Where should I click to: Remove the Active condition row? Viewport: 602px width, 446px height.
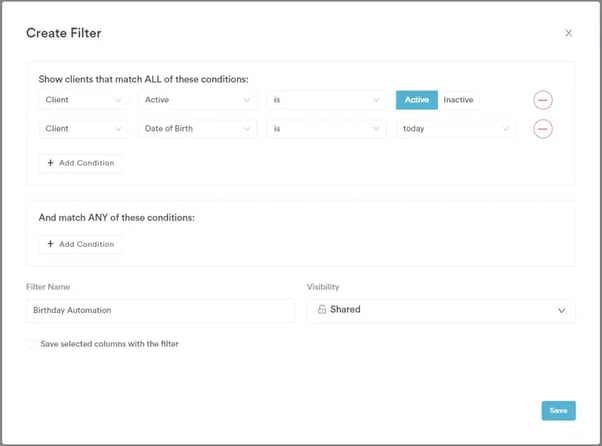[x=542, y=100]
